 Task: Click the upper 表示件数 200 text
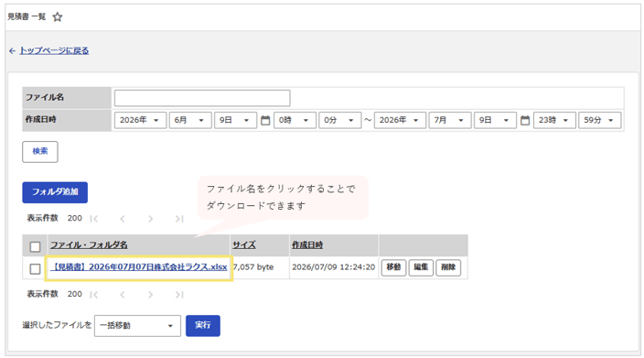point(55,218)
